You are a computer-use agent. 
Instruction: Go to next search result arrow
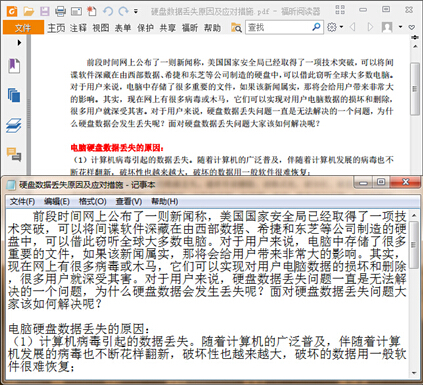coord(370,27)
